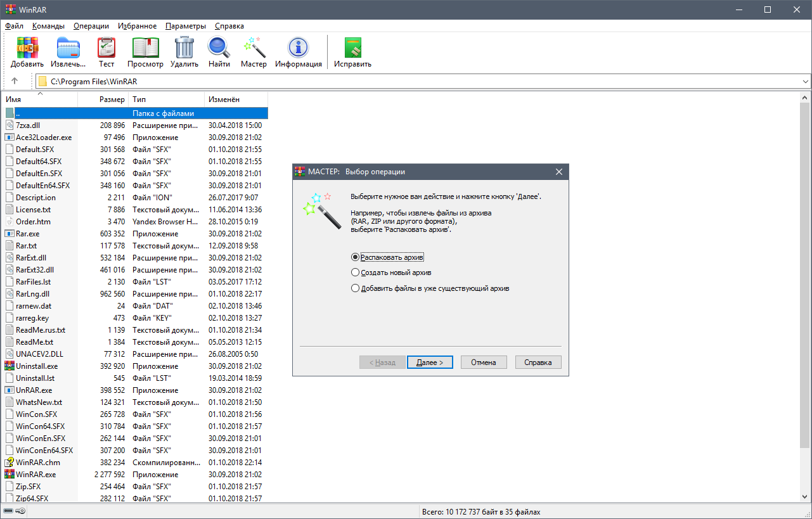Click status bar total 'Всего: 10 172 737 байт'
Viewport: 812px width, 519px height.
pyautogui.click(x=480, y=511)
